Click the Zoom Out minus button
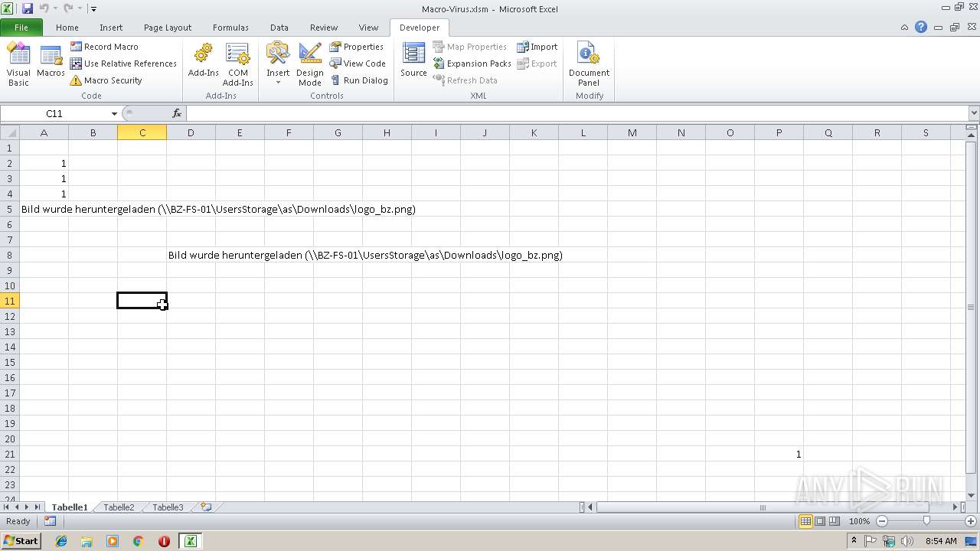980x551 pixels. [x=881, y=521]
